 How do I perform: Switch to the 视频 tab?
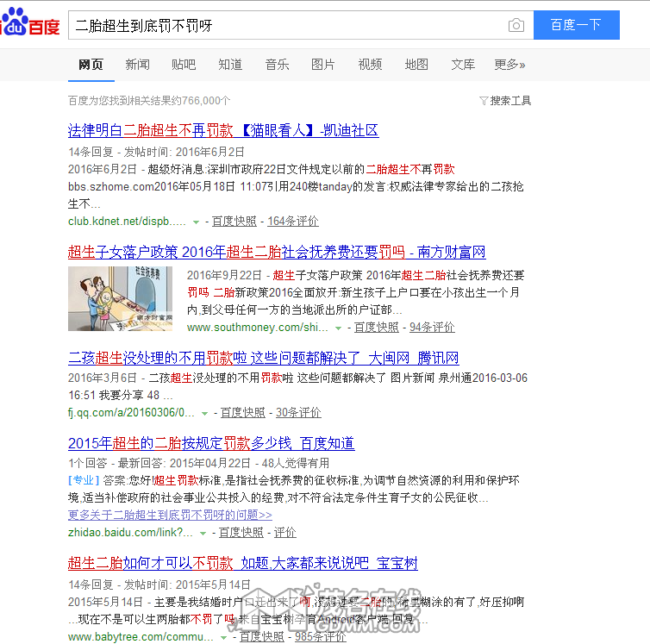(x=370, y=65)
